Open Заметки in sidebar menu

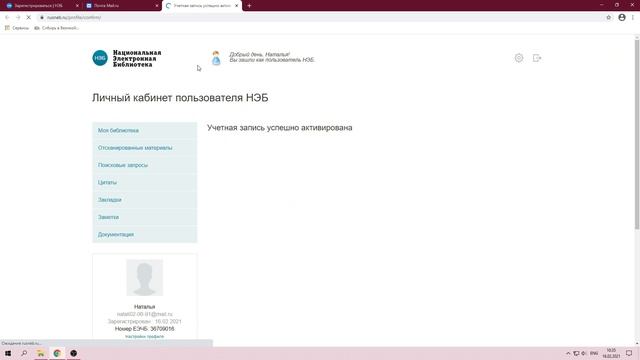144,217
